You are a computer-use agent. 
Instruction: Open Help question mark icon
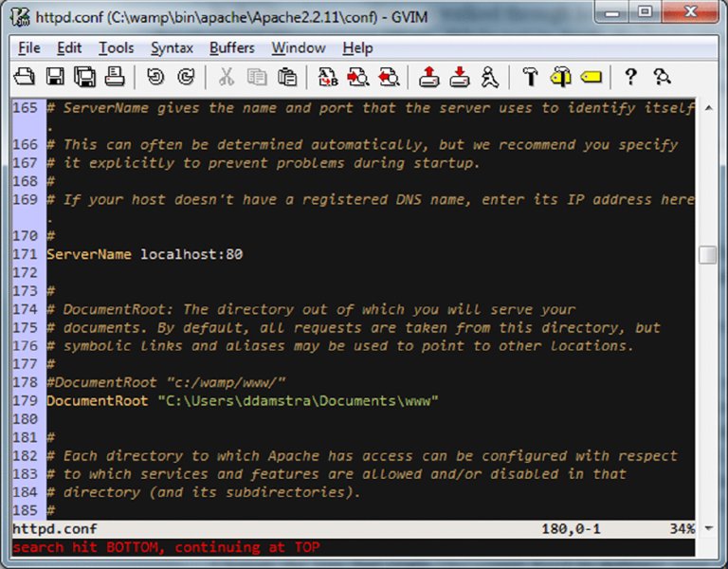coord(630,77)
